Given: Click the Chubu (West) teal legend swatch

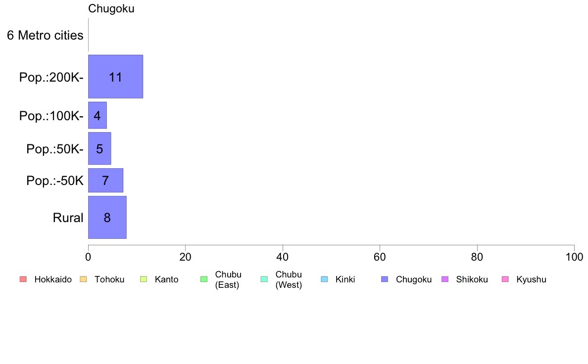Looking at the screenshot, I should (x=264, y=279).
